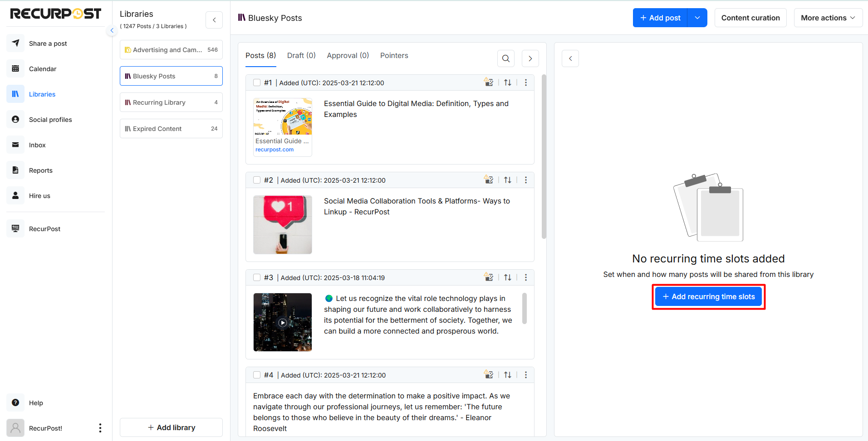Open the Reports document icon
The image size is (868, 441).
pos(15,170)
